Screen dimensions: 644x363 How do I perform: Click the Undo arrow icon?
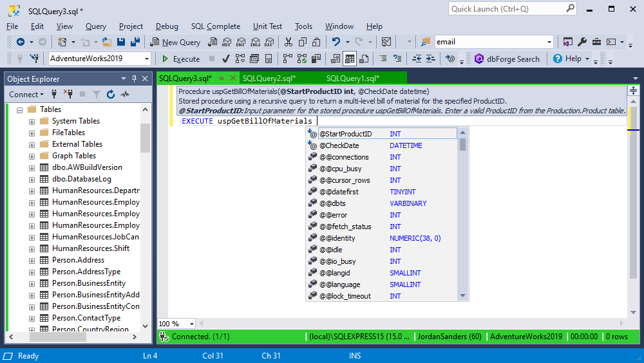336,42
